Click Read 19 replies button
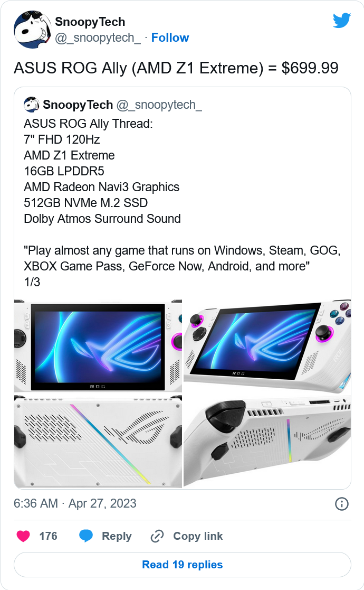 point(183,565)
